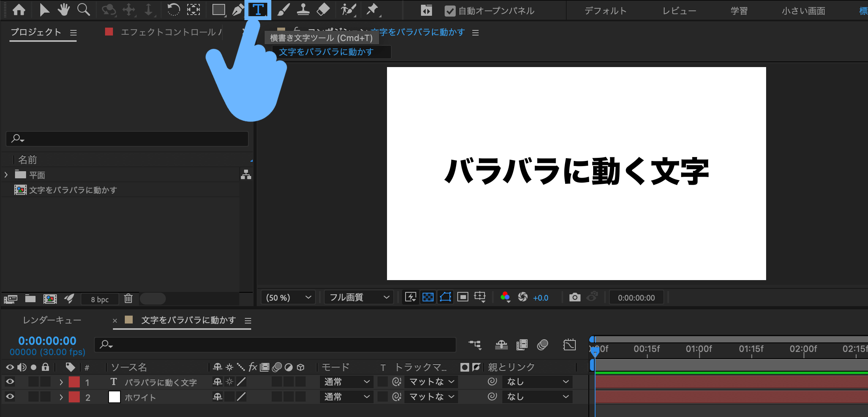
Task: Open the レンダーキュー tab
Action: 52,320
